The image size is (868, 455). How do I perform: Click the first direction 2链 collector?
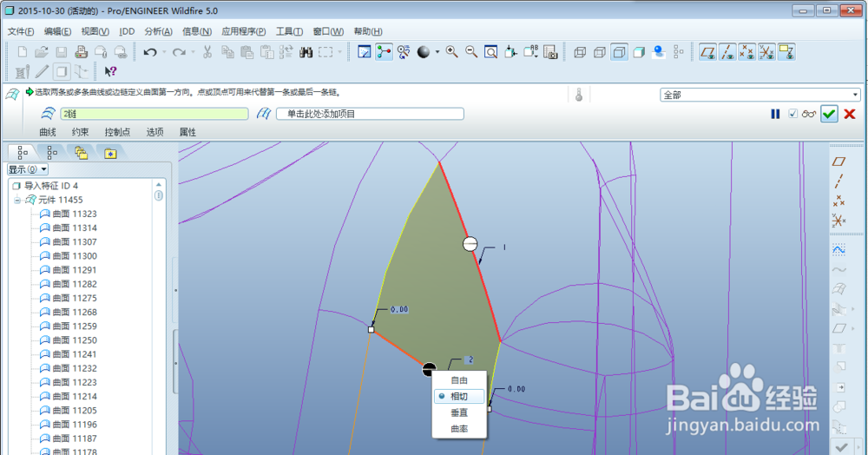point(155,114)
